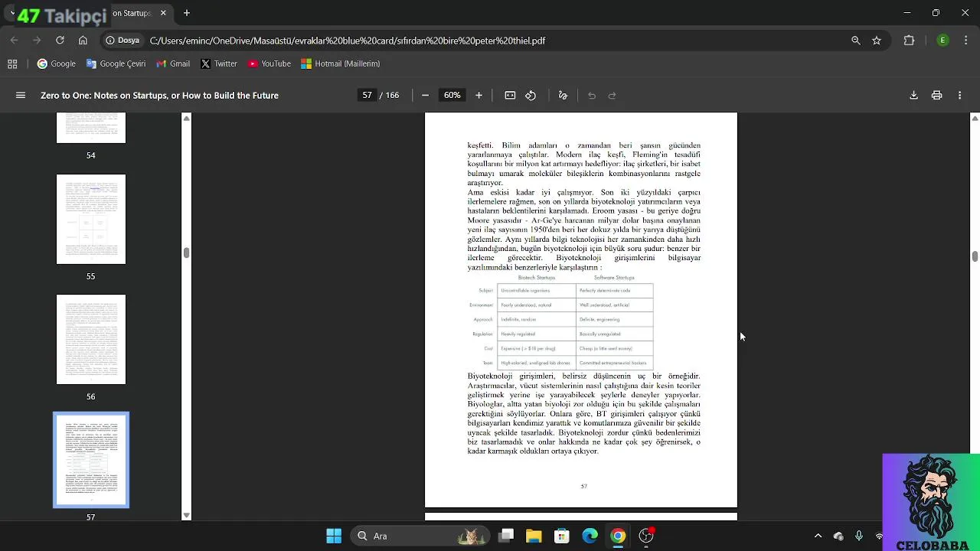Open the Hotmail (Maillerim) bookmark

[x=340, y=64]
